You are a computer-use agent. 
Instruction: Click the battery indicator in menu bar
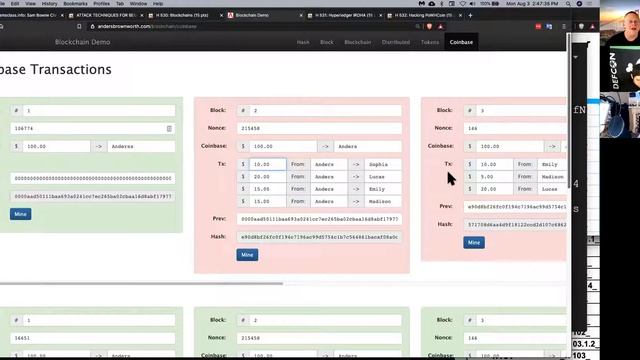coord(489,4)
